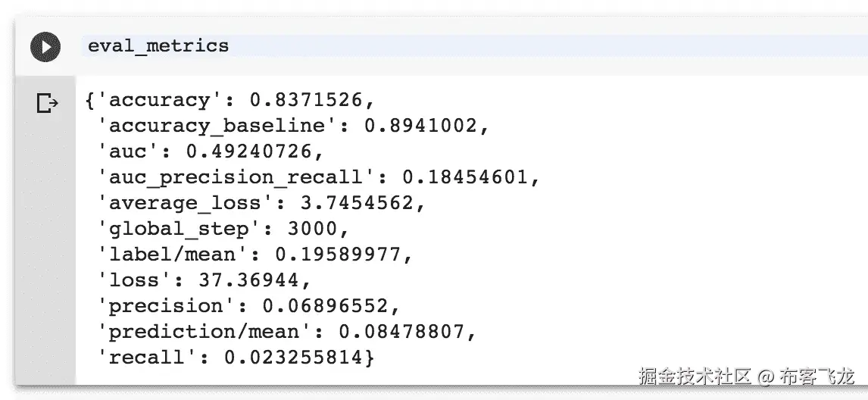Click the label/mean value 0.19589977
This screenshot has width=868, height=400.
(x=339, y=255)
